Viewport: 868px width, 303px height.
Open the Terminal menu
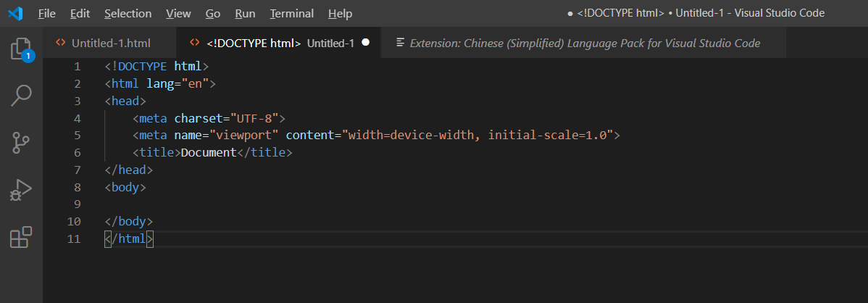click(x=292, y=14)
